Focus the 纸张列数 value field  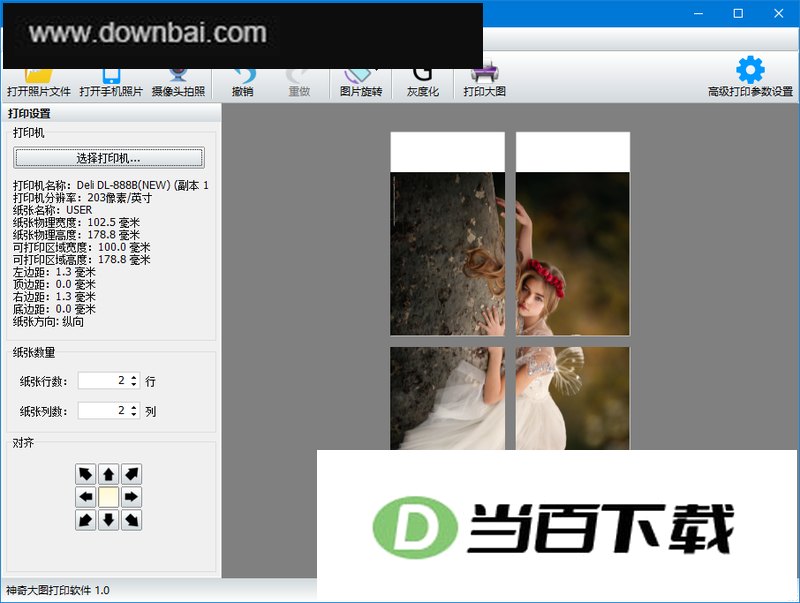[x=104, y=411]
